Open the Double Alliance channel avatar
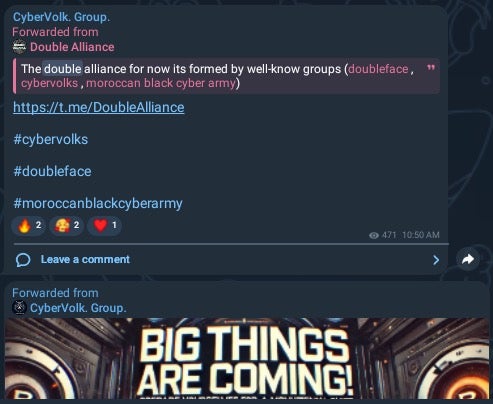The width and height of the screenshot is (493, 404). [x=19, y=47]
